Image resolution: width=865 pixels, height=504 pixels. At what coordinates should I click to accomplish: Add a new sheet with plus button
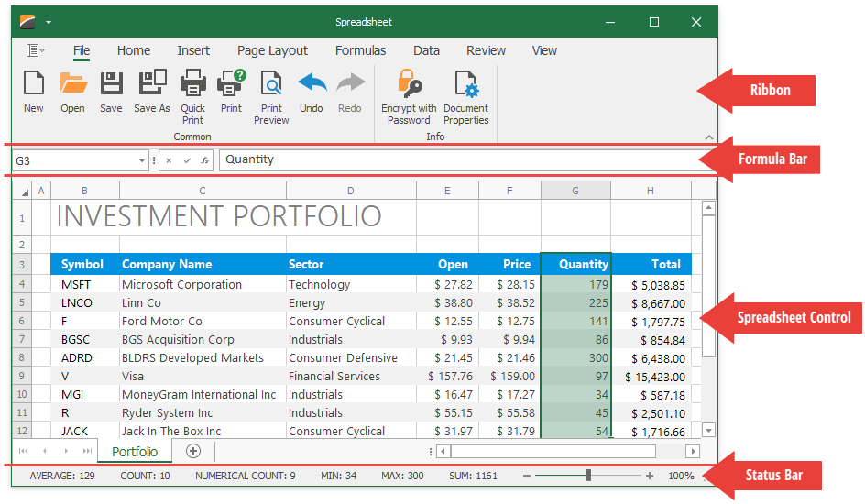pyautogui.click(x=192, y=451)
